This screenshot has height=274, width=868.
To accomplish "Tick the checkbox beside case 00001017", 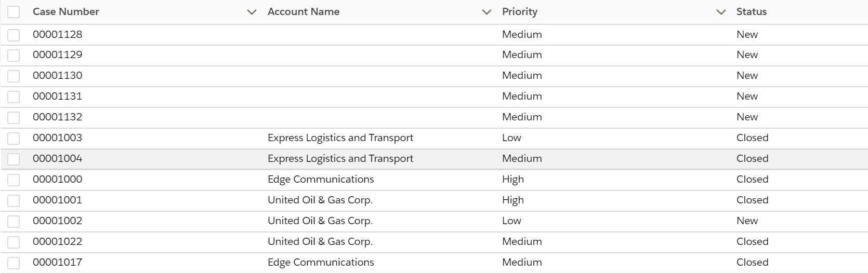I will 14,263.
